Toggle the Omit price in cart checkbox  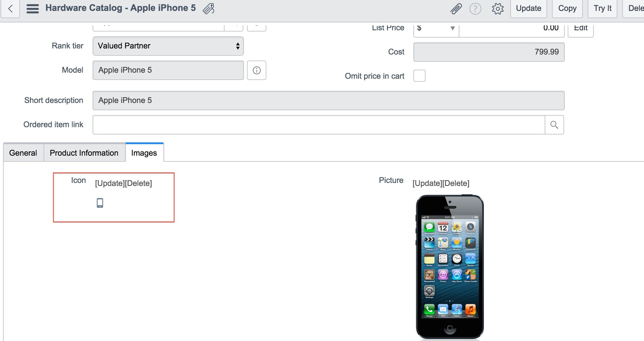(x=419, y=76)
